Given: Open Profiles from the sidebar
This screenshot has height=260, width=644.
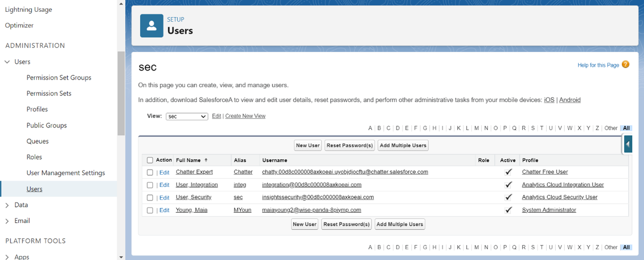Looking at the screenshot, I should pos(37,109).
